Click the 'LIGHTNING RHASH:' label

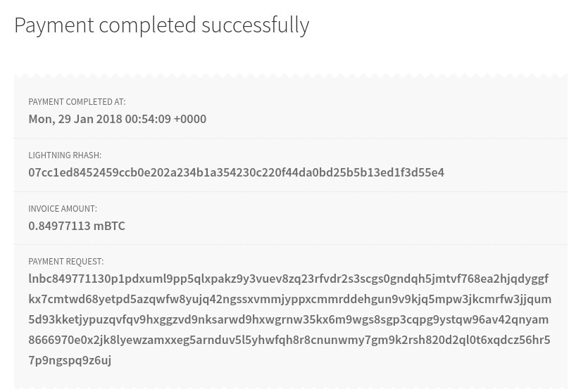click(65, 155)
